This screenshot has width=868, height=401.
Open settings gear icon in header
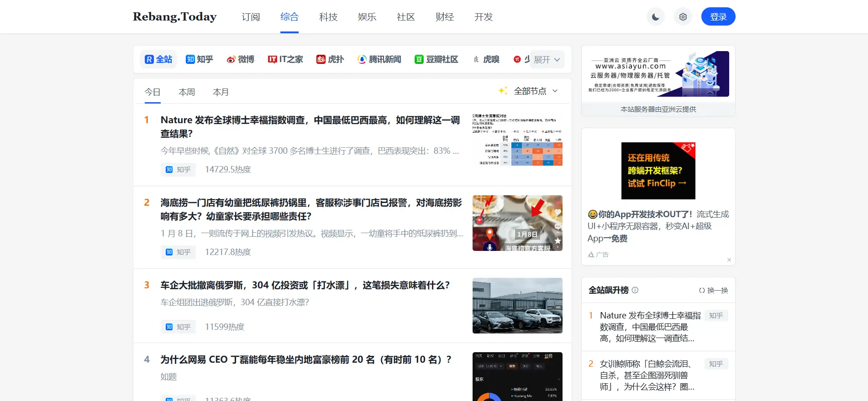[683, 17]
